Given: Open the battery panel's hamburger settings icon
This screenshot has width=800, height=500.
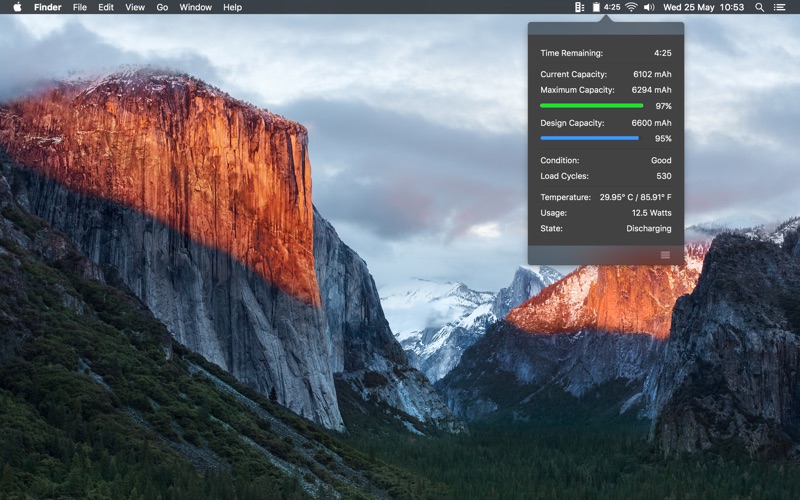Looking at the screenshot, I should click(665, 255).
